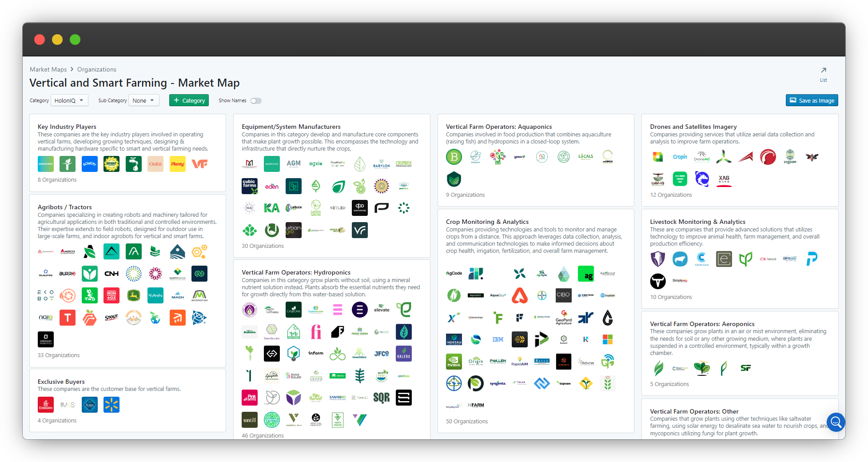Select the Naio logo
The width and height of the screenshot is (868, 462).
click(x=46, y=318)
